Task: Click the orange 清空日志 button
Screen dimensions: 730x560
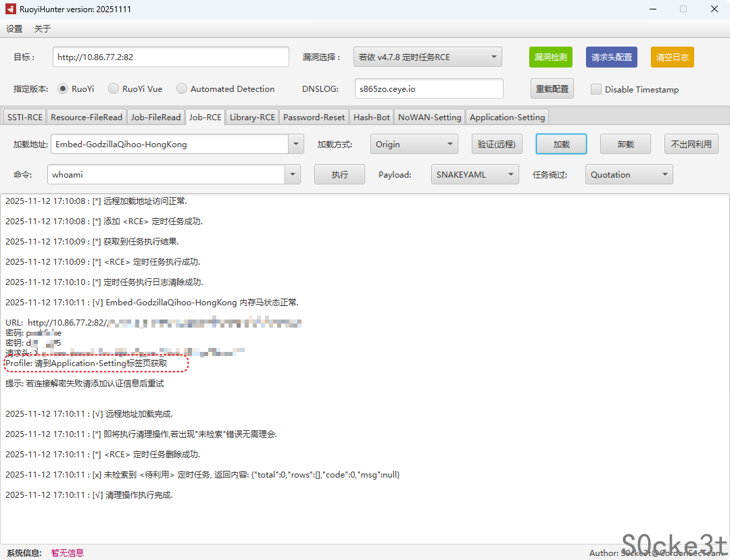Action: [673, 57]
